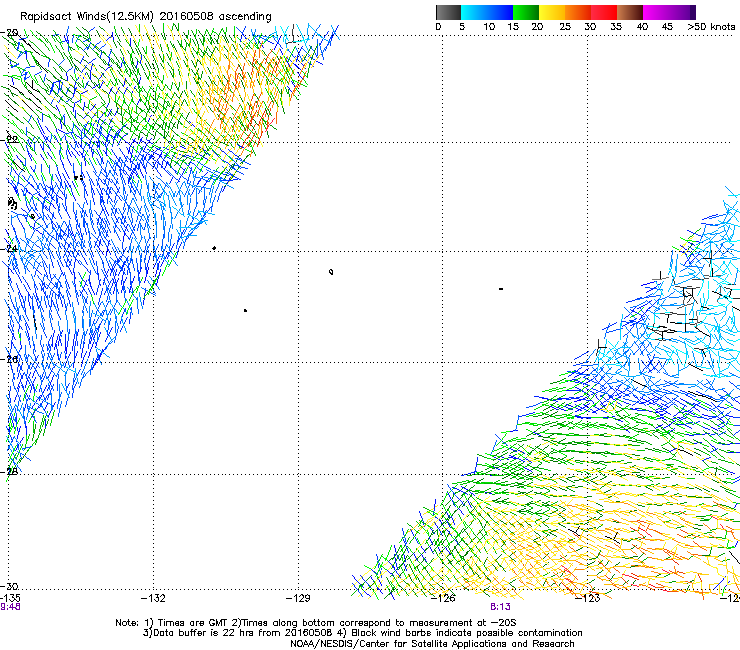Click the magenta 40-45 knots legend segment
Viewport: 740px width, 650px height.
[656, 12]
